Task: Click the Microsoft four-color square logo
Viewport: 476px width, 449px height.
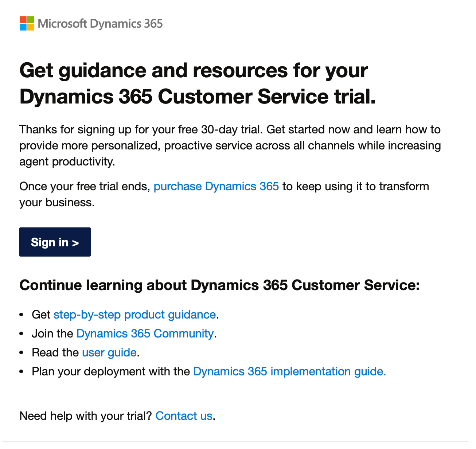Action: pyautogui.click(x=27, y=23)
